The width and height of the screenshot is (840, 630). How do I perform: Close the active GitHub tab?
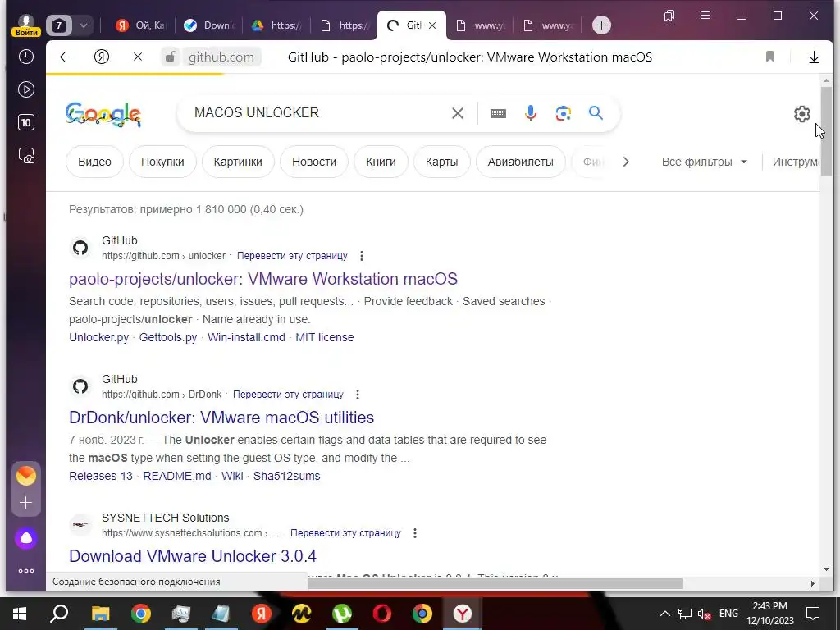432,25
